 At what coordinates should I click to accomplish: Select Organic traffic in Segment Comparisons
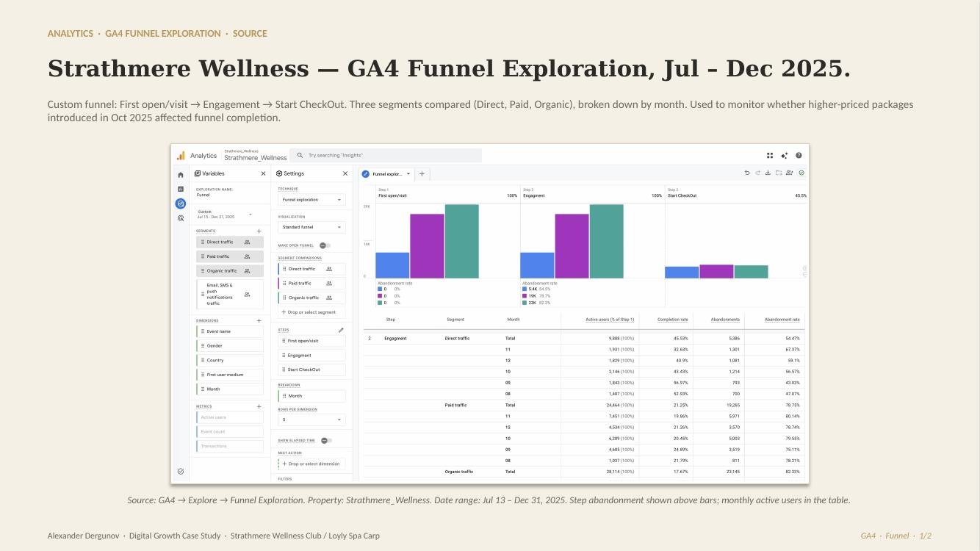click(311, 298)
